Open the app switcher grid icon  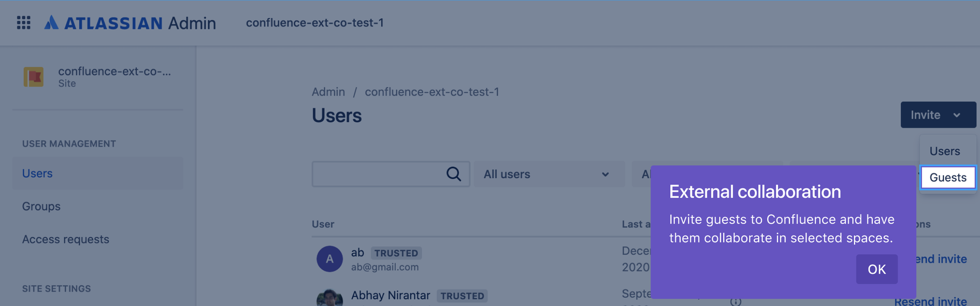pos(24,23)
